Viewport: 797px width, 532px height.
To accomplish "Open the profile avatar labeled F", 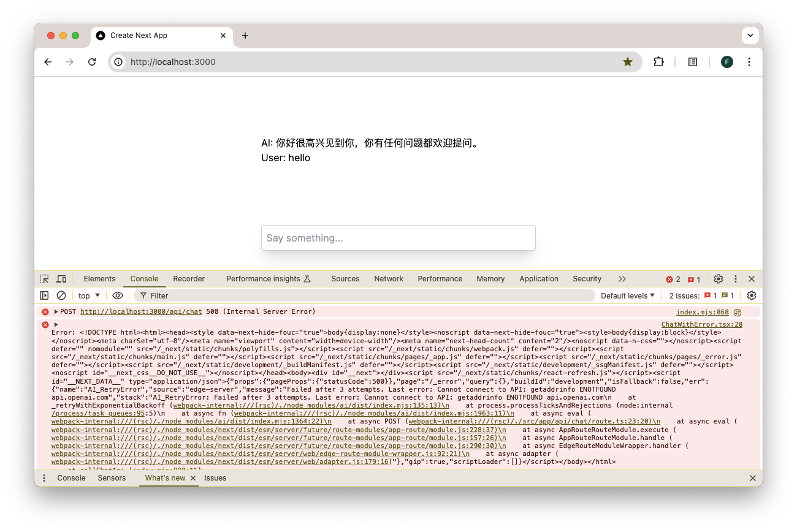I will (727, 62).
